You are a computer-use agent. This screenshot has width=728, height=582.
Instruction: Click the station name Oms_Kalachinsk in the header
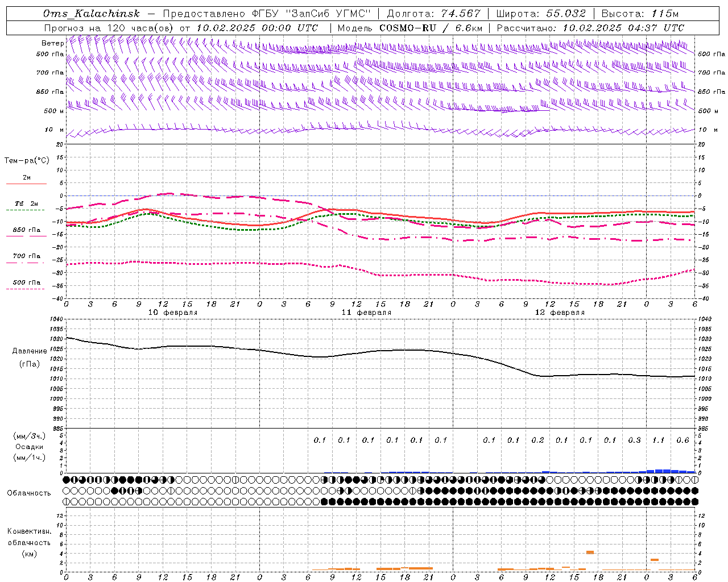(x=91, y=14)
